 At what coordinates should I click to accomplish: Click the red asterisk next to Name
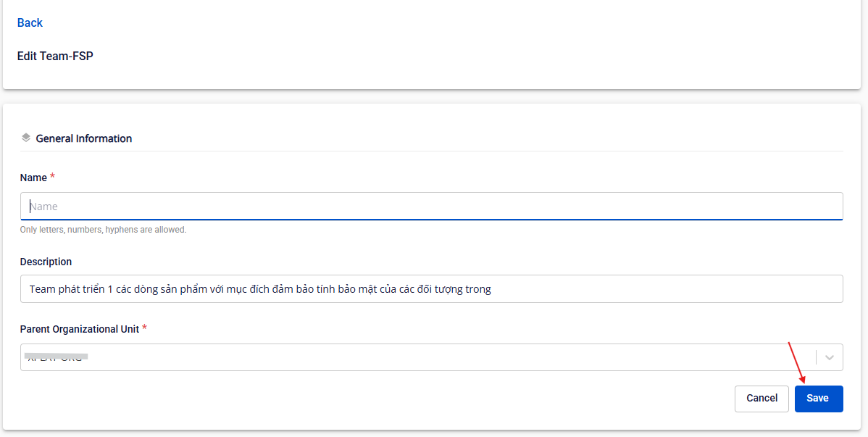[52, 177]
